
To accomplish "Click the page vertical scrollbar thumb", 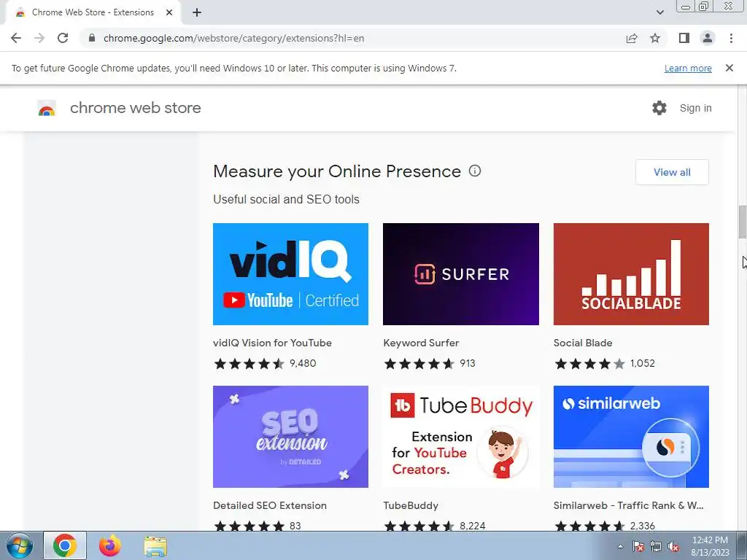I will 742,222.
